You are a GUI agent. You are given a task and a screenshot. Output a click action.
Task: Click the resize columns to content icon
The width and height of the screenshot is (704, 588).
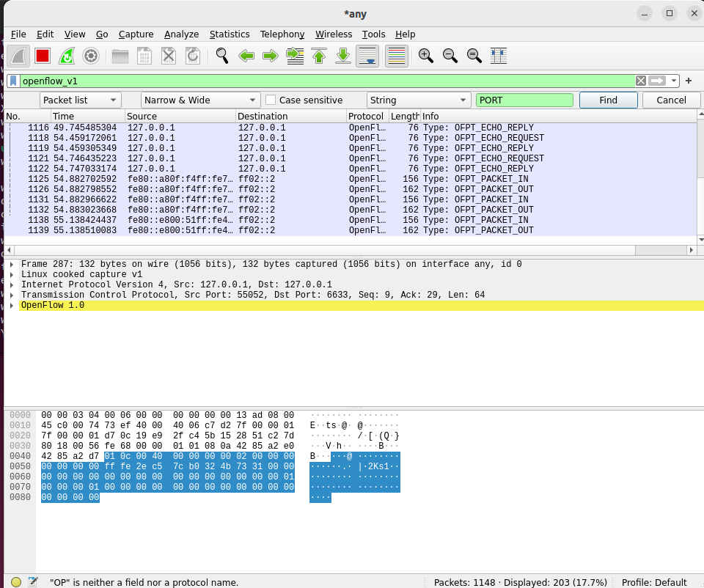(499, 56)
